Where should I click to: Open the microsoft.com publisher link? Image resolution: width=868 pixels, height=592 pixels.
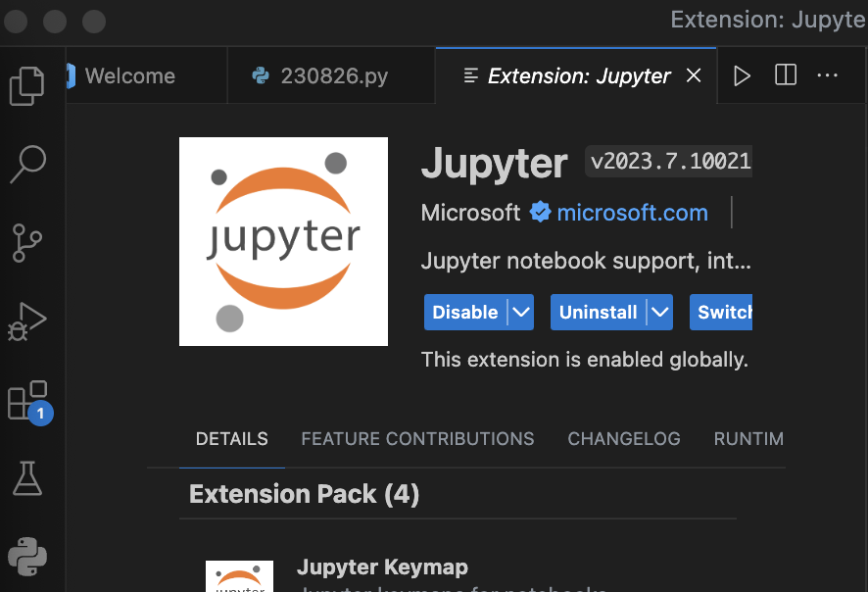pyautogui.click(x=632, y=213)
